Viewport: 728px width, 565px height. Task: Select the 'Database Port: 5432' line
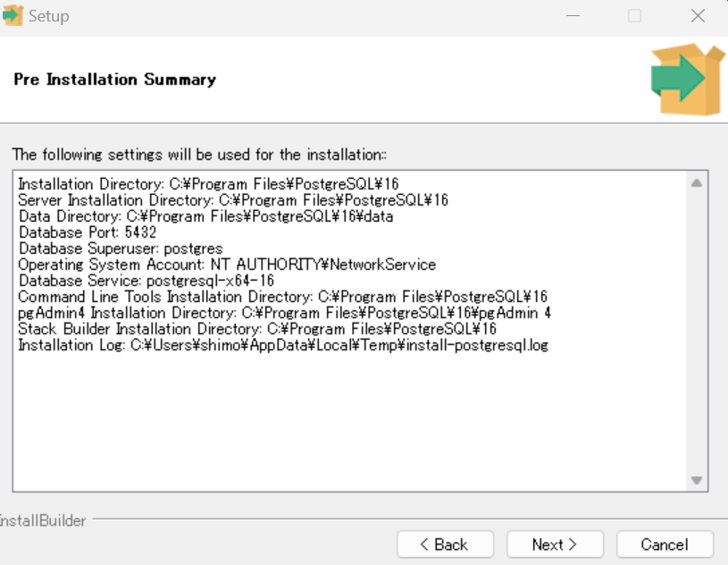[x=88, y=232]
